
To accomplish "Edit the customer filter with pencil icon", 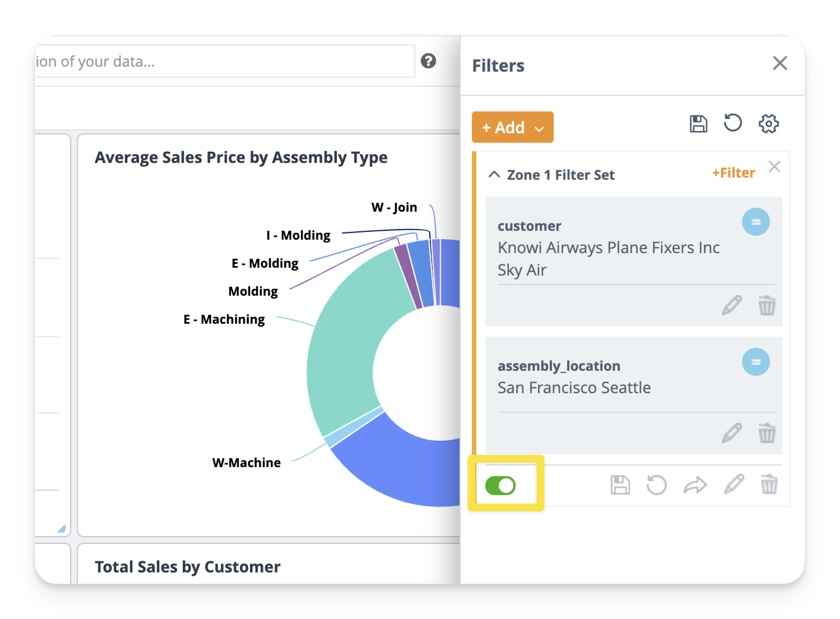I will (731, 306).
